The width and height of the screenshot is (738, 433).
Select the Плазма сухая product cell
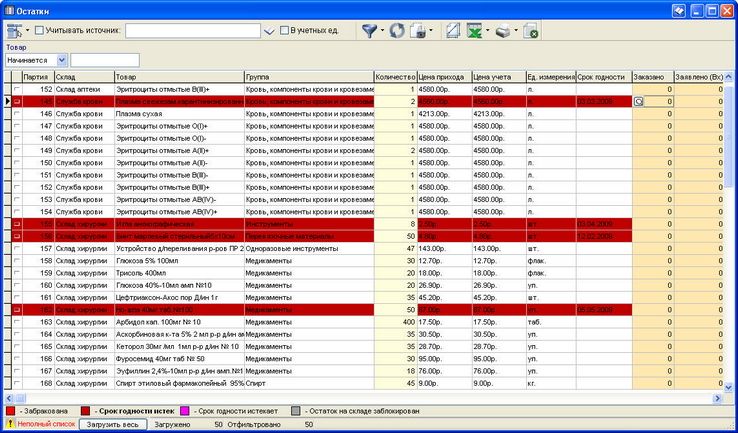179,113
